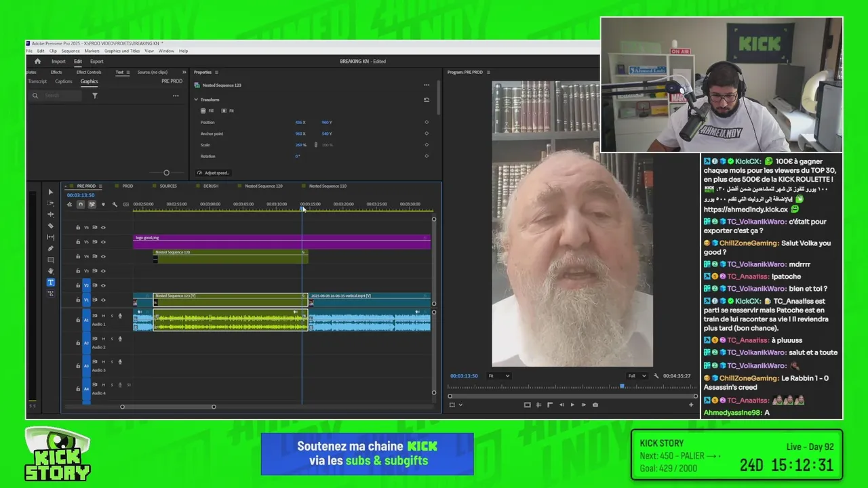Image resolution: width=868 pixels, height=488 pixels.
Task: Select the Type tool
Action: click(51, 282)
